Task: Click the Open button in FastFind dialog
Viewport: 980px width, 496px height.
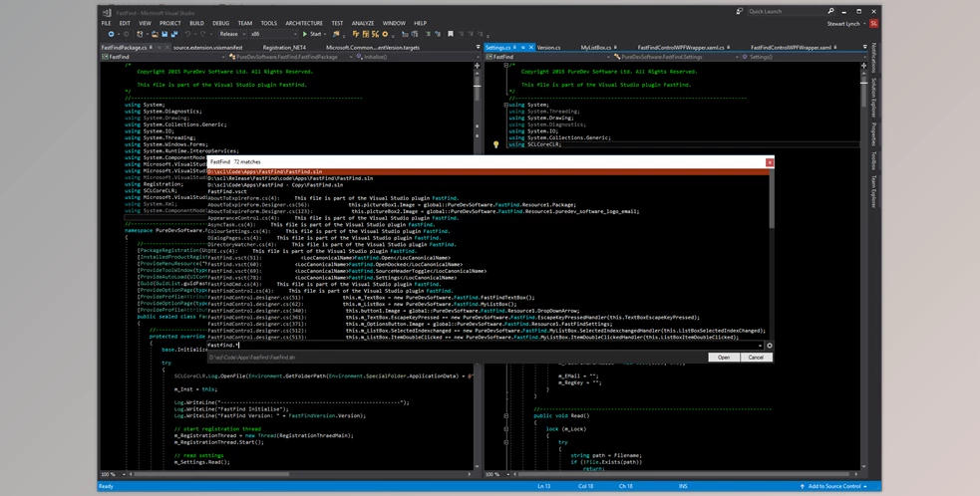Action: click(x=724, y=358)
